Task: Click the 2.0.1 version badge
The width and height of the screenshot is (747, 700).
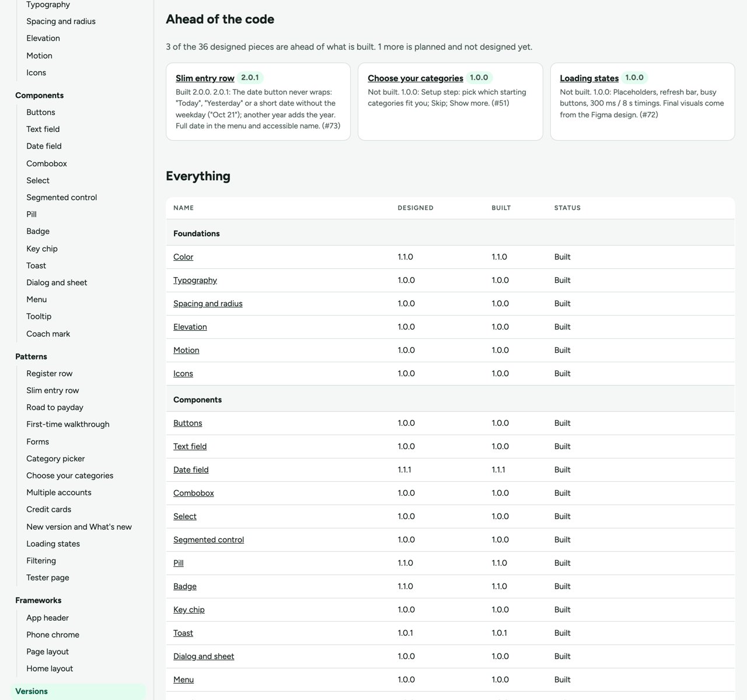Action: 250,78
